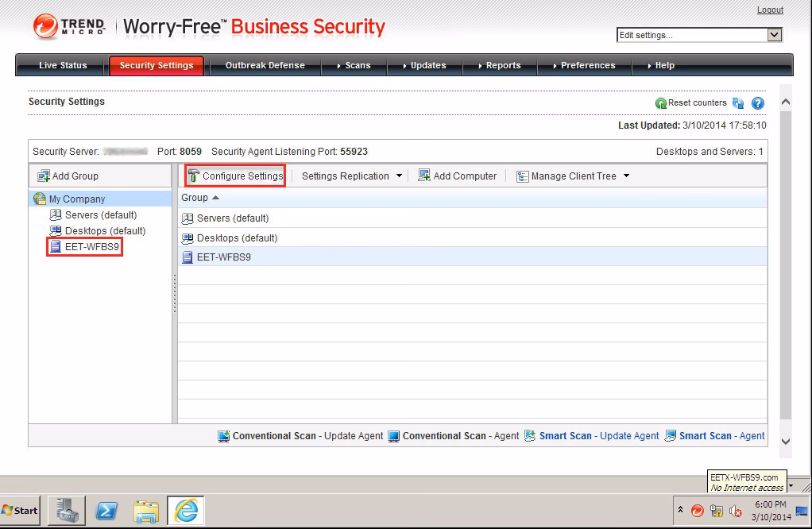Screen dimensions: 812x529
Task: Select Desktops (default) text in group list
Action: [x=238, y=238]
